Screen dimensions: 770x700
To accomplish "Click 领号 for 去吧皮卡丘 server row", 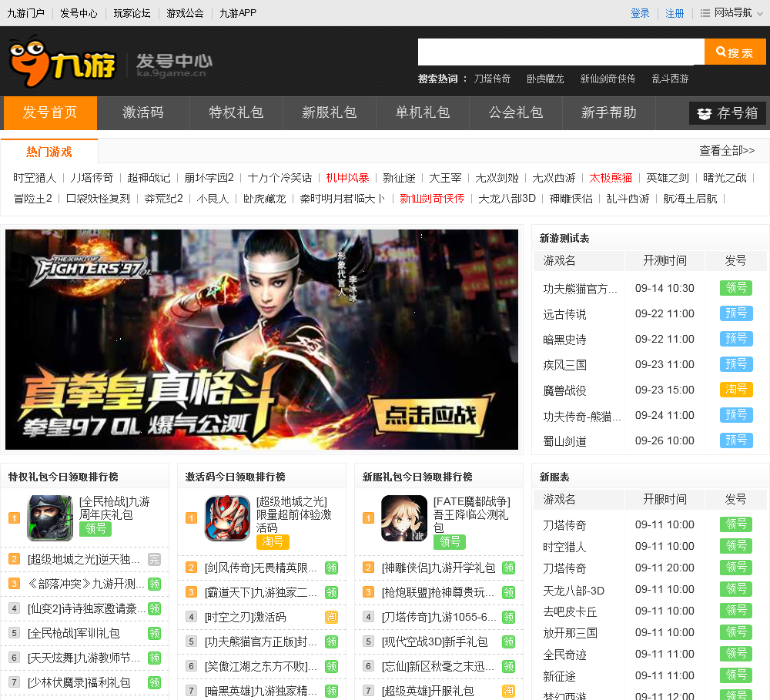I will pos(735,611).
